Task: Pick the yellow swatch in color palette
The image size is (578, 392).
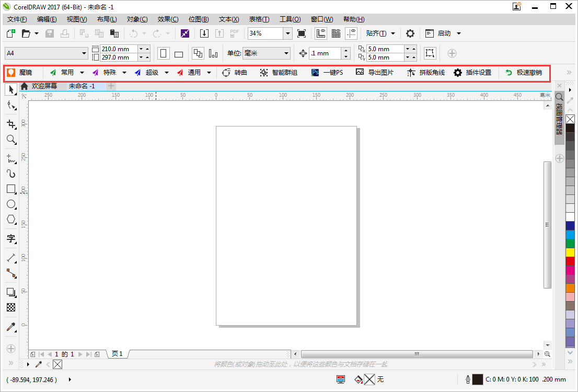Action: coord(570,252)
